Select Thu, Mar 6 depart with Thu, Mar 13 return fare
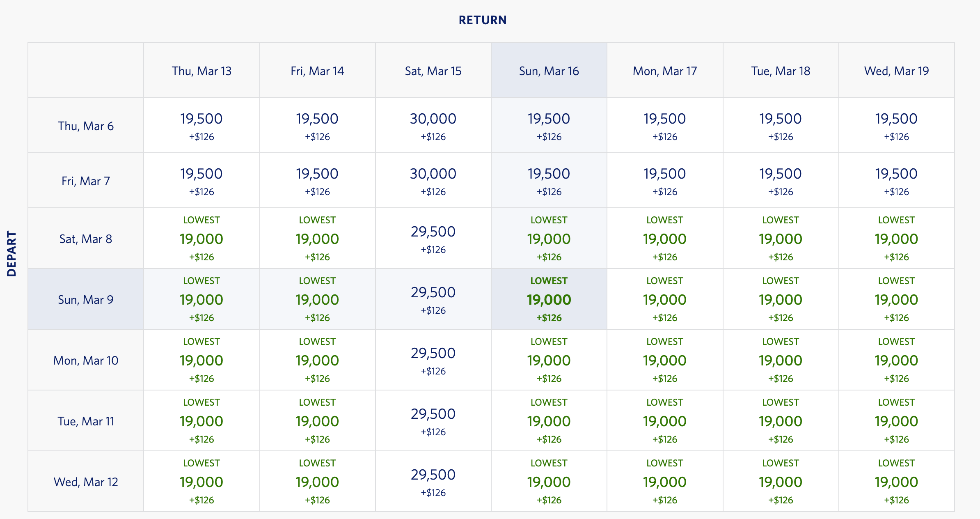 point(201,126)
